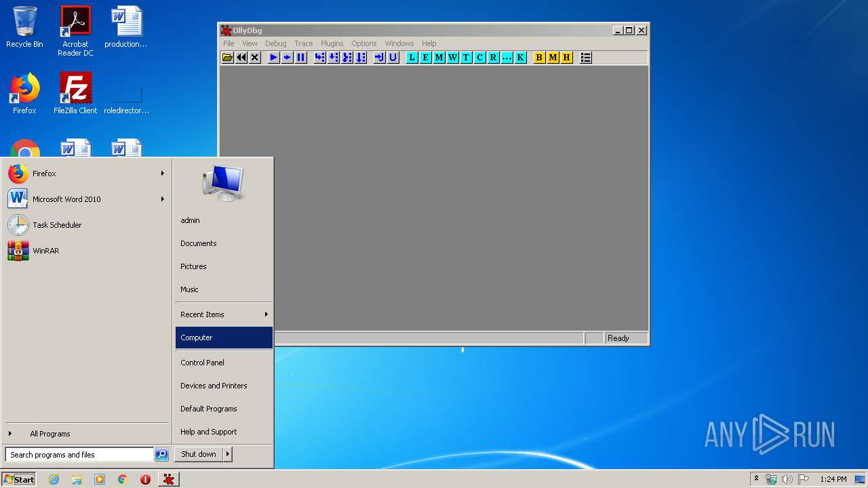868x488 pixels.
Task: Click the Start button on the taskbar
Action: (19, 479)
